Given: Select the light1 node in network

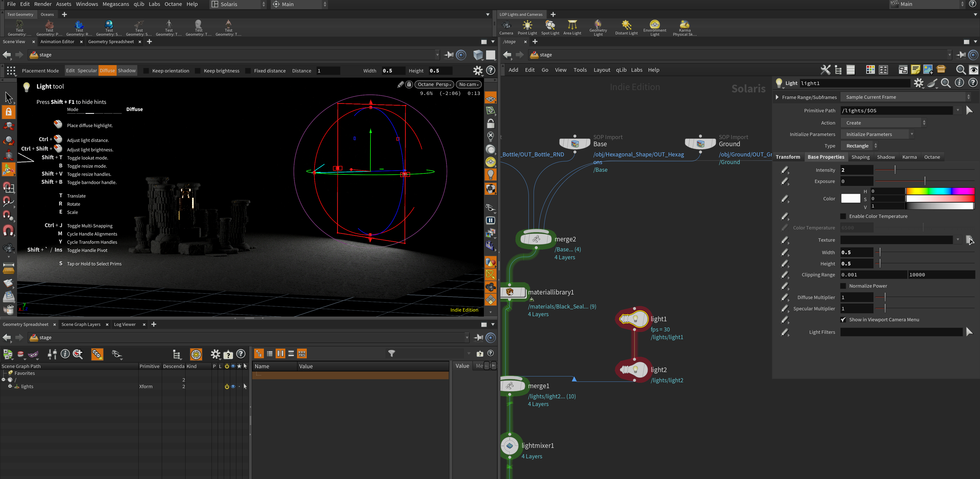Looking at the screenshot, I should click(x=634, y=319).
